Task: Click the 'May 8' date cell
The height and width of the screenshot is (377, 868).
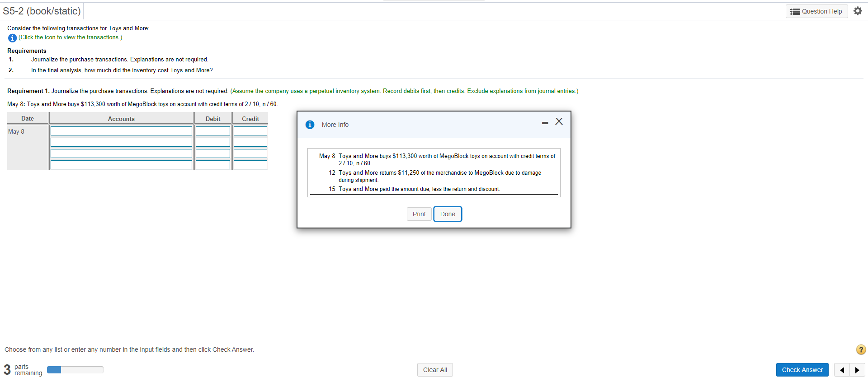Action: (16, 131)
